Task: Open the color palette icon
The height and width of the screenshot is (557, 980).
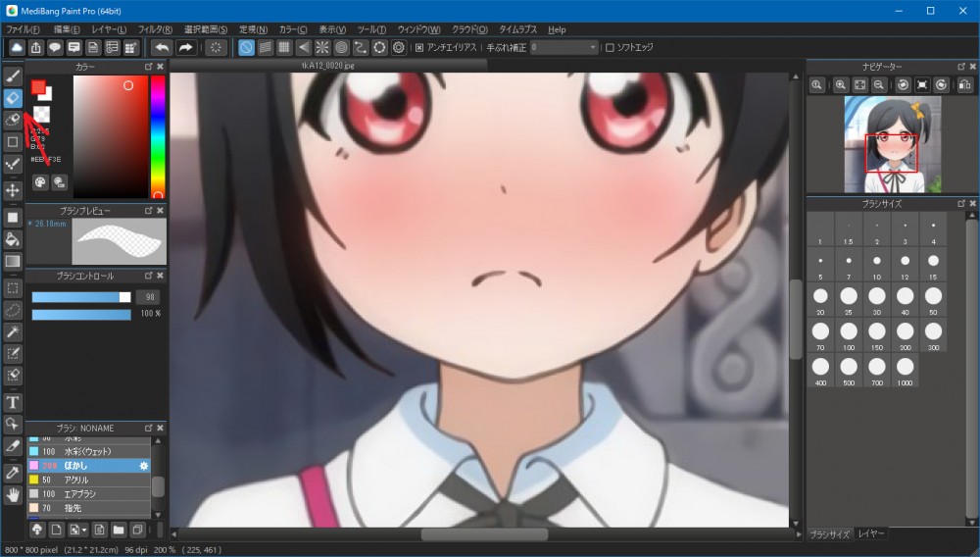Action: click(x=40, y=182)
